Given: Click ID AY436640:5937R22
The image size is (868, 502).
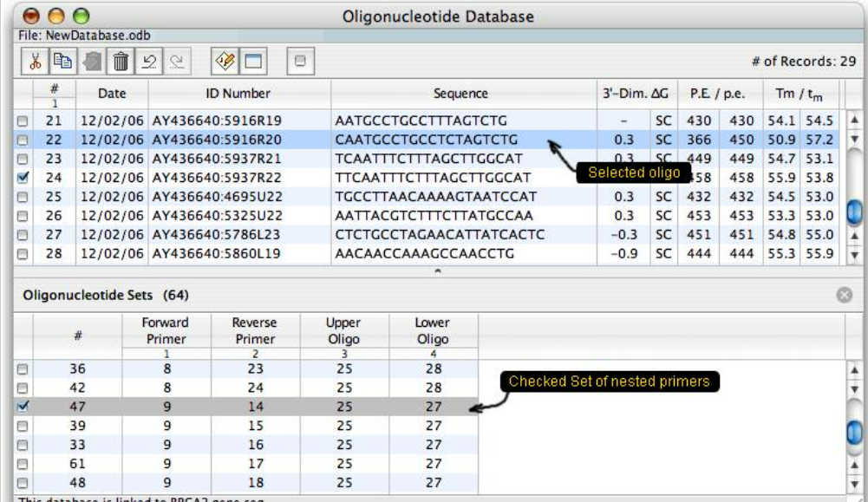Looking at the screenshot, I should pyautogui.click(x=217, y=178).
